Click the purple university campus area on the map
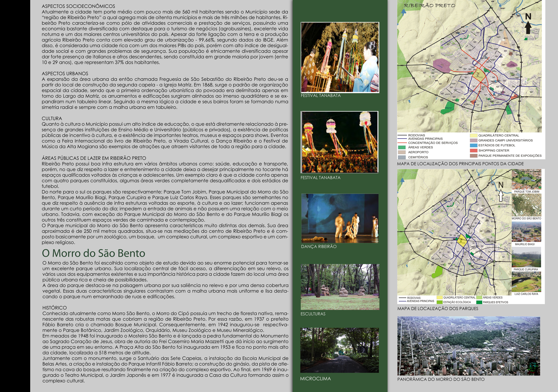The image size is (558, 392). click(x=442, y=65)
